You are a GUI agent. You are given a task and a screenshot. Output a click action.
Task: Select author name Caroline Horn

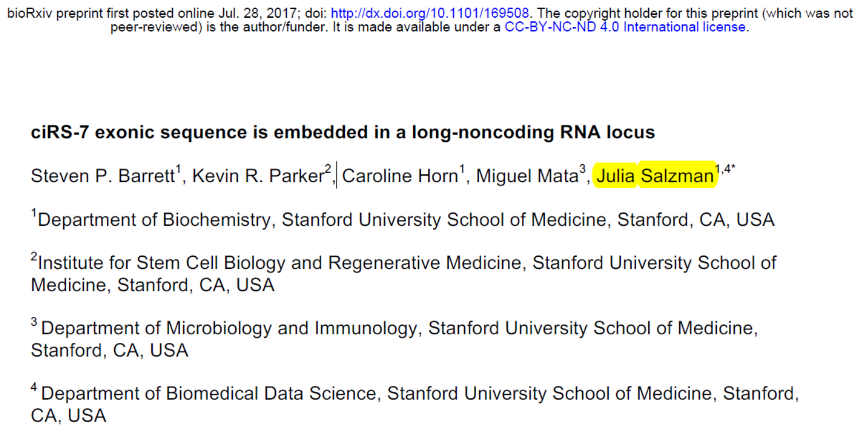(x=399, y=176)
